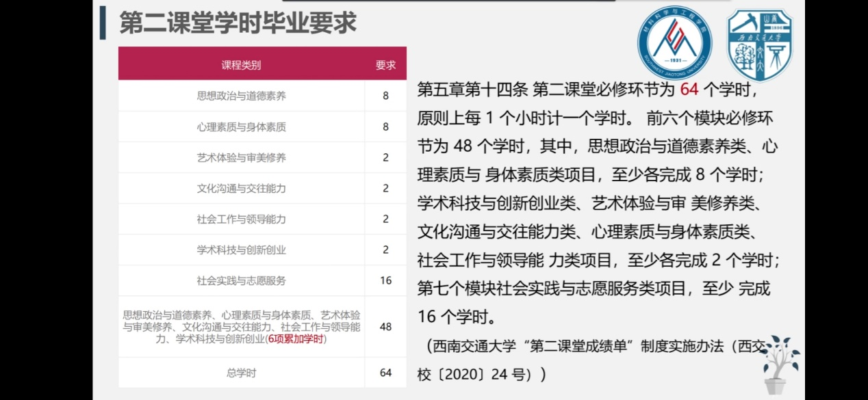
Task: Click the red 6项累加学时 text
Action: pos(296,338)
